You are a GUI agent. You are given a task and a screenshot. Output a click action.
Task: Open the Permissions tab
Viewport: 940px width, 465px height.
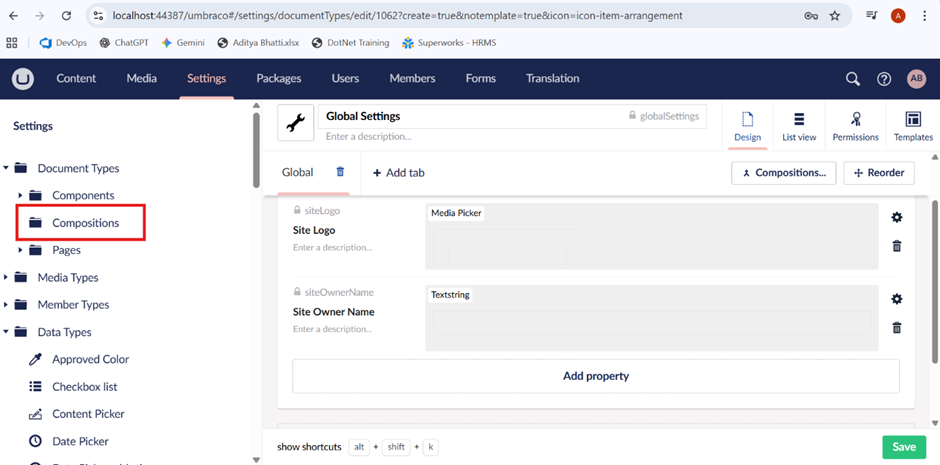point(855,127)
